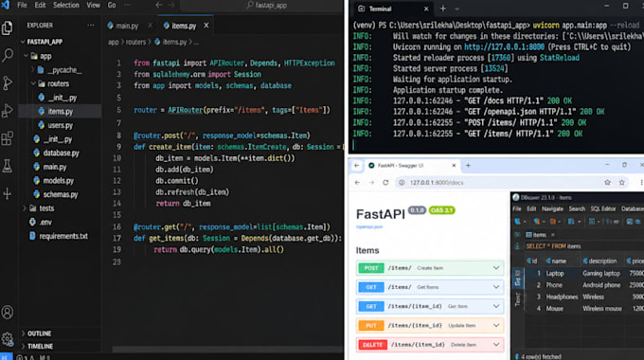
Task: Open a new browser tab with plus
Action: (x=468, y=166)
